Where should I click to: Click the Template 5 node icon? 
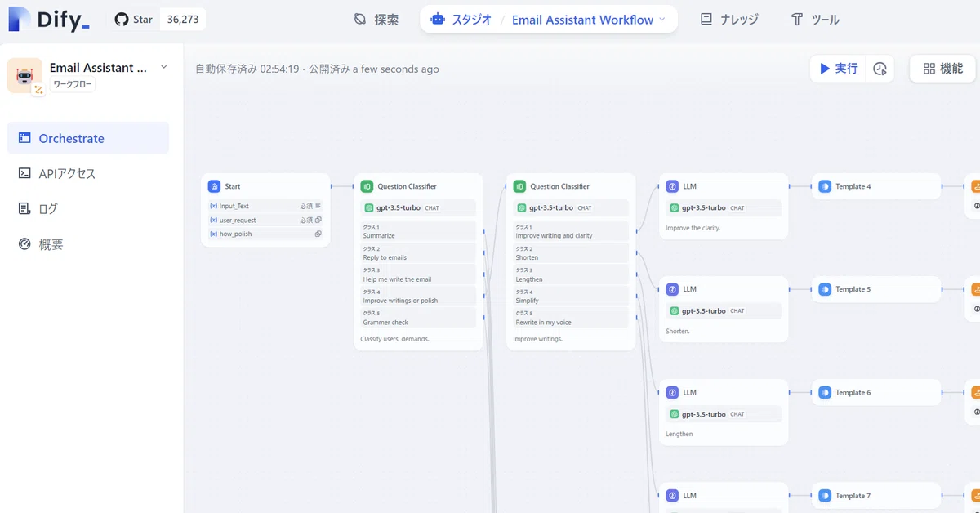click(825, 289)
